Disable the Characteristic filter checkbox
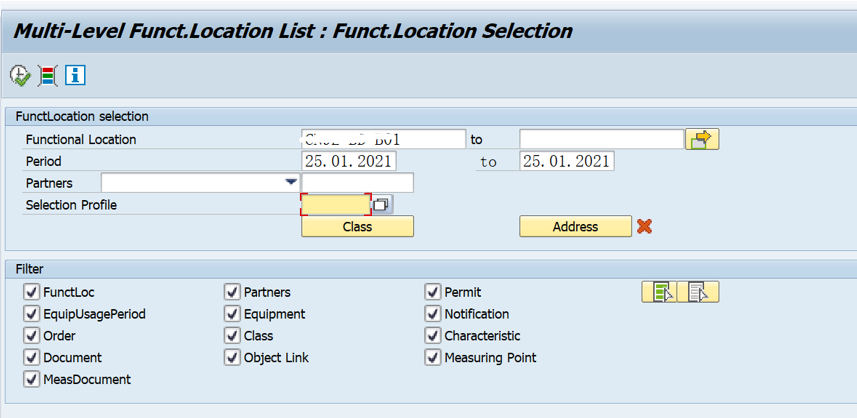The height and width of the screenshot is (418, 857). tap(433, 335)
